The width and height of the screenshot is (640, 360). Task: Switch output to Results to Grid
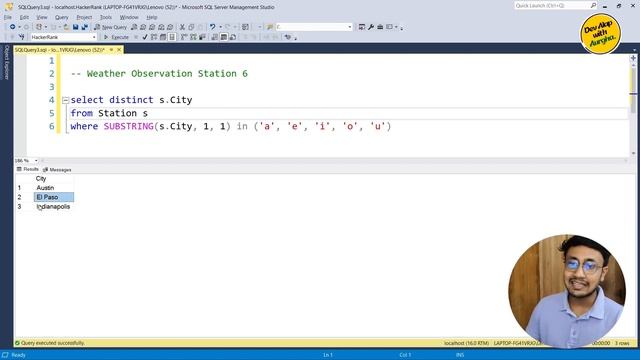(x=224, y=37)
